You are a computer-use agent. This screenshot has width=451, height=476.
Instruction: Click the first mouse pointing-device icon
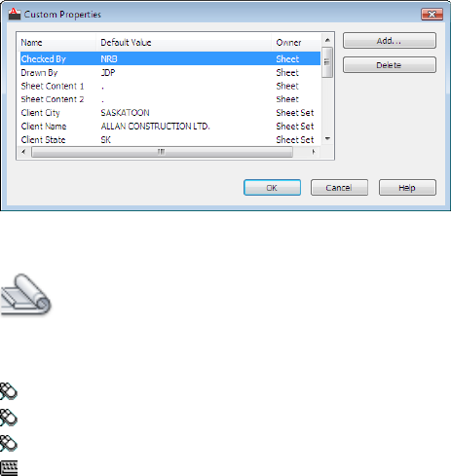(x=9, y=391)
